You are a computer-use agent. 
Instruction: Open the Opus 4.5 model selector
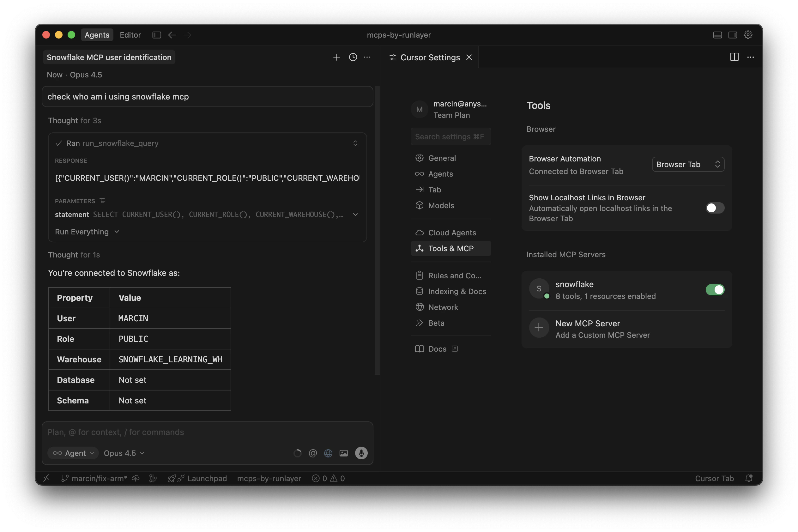click(124, 453)
